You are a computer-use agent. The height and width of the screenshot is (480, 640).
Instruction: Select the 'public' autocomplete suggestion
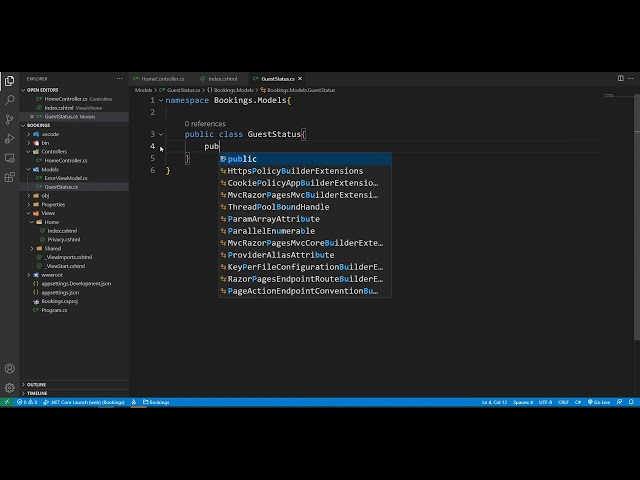305,159
